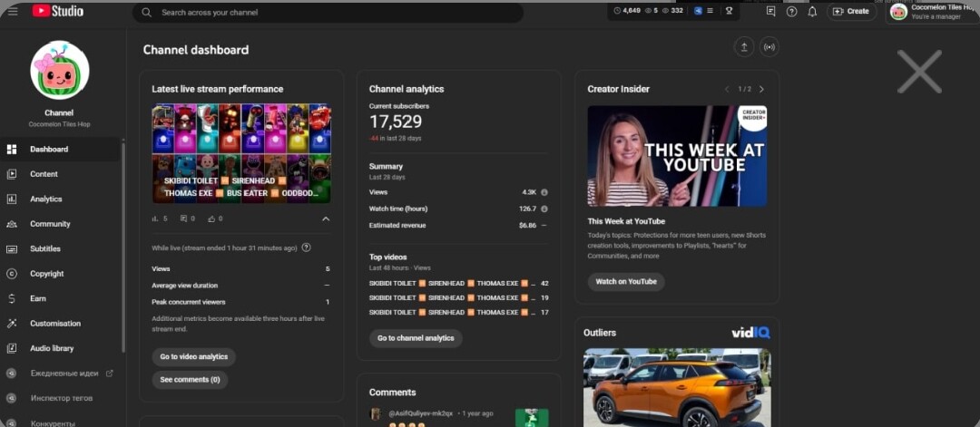Open Community in the sidebar
This screenshot has height=427, width=980.
coord(60,224)
